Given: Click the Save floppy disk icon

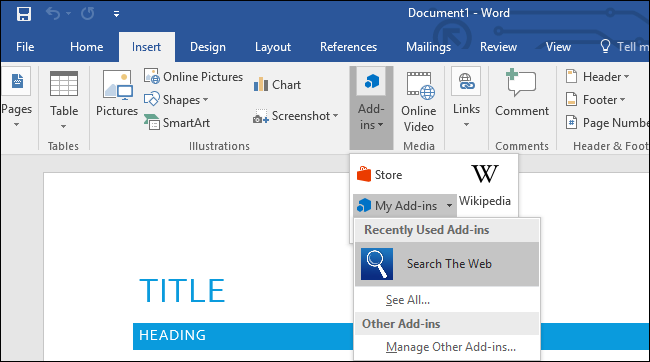Looking at the screenshot, I should tap(24, 14).
